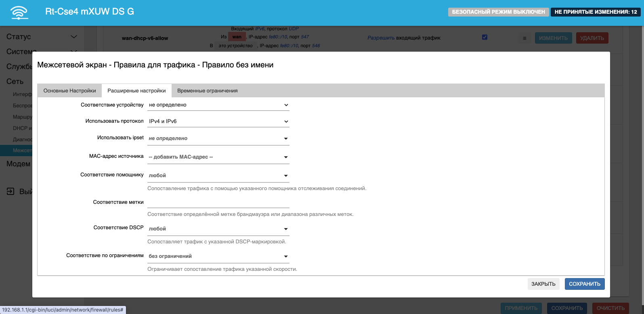
Task: Expand the 'Соответствие по ограничениям' dropdown
Action: point(218,256)
